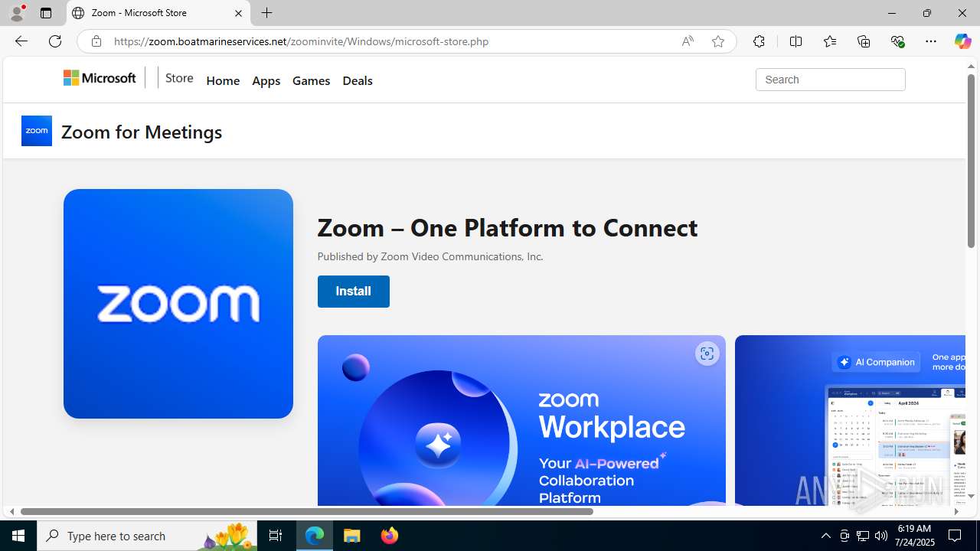Show hidden system tray icons
The image size is (980, 551).
(825, 536)
